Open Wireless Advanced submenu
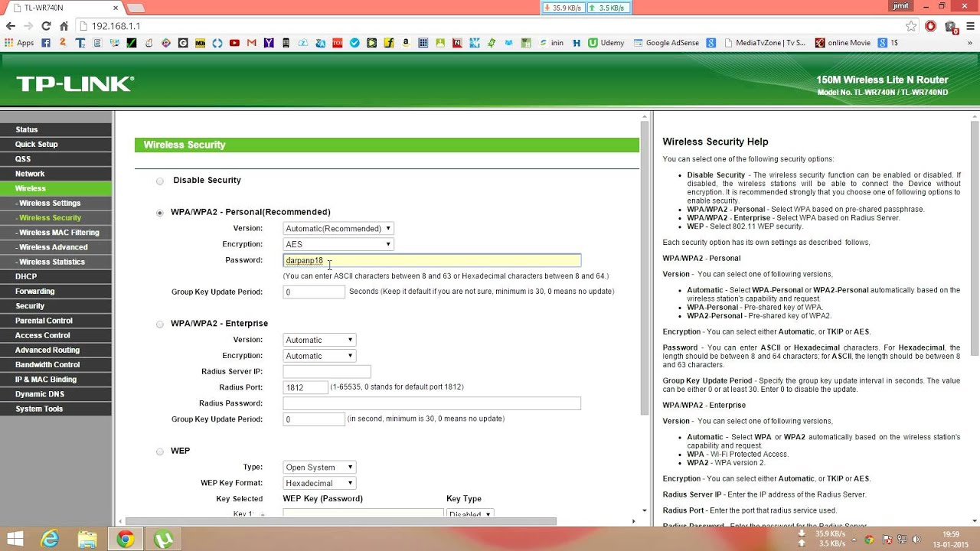980x551 pixels. (x=56, y=247)
